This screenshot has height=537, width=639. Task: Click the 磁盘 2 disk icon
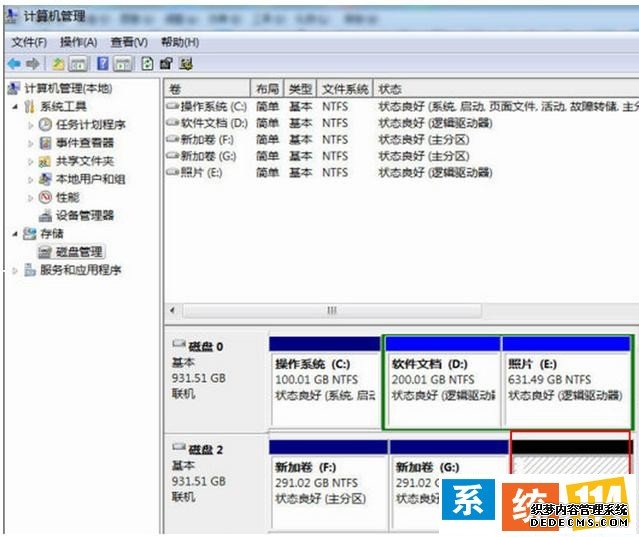click(179, 447)
